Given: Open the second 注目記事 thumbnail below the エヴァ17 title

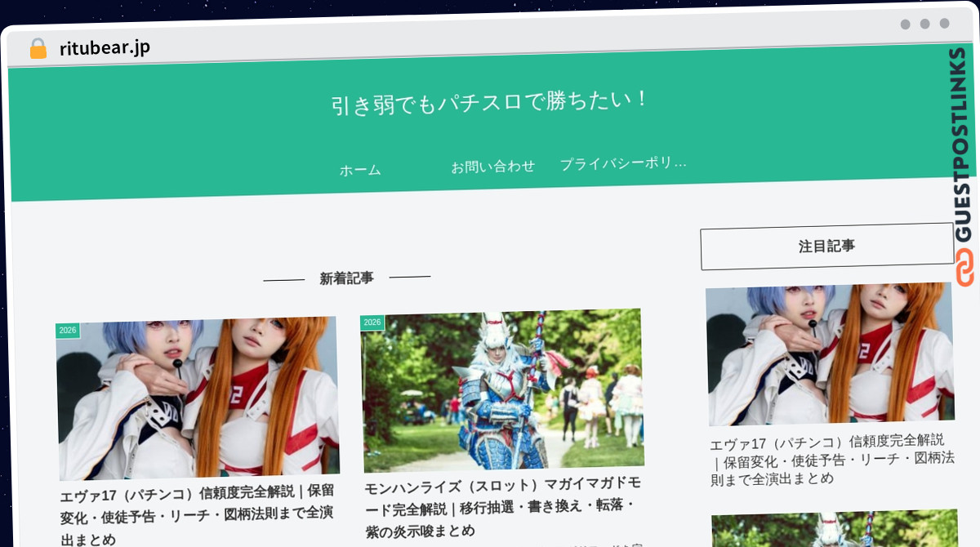Looking at the screenshot, I should [x=835, y=529].
